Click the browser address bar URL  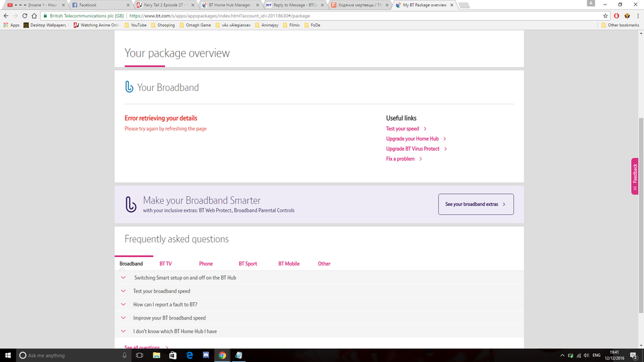coord(220,15)
